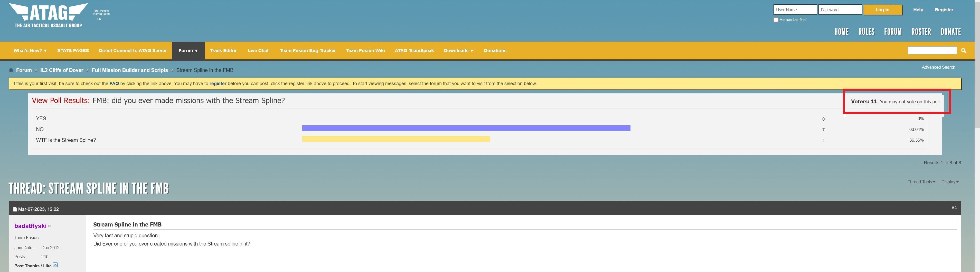Click Register in the top header
This screenshot has height=272, width=980.
coord(944,10)
